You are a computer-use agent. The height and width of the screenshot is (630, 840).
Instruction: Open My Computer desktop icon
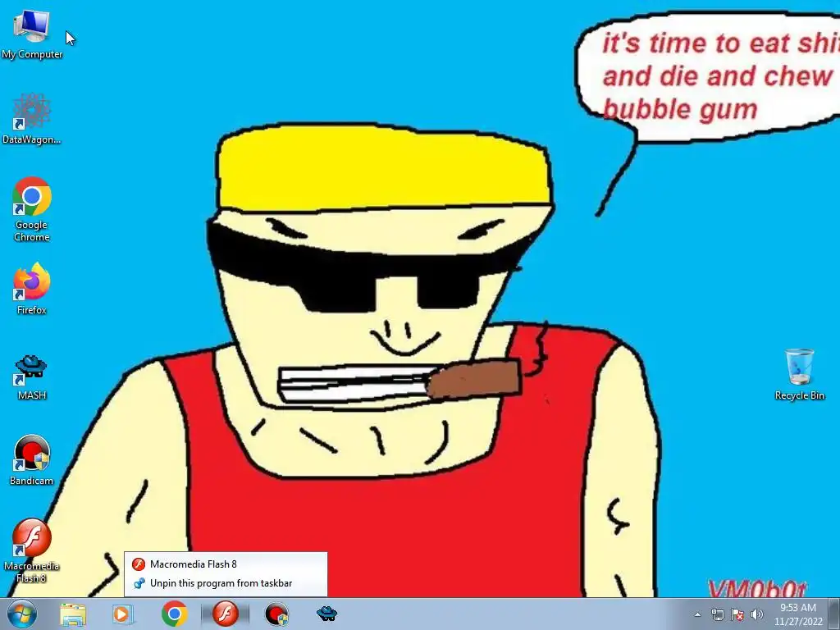pos(32,34)
